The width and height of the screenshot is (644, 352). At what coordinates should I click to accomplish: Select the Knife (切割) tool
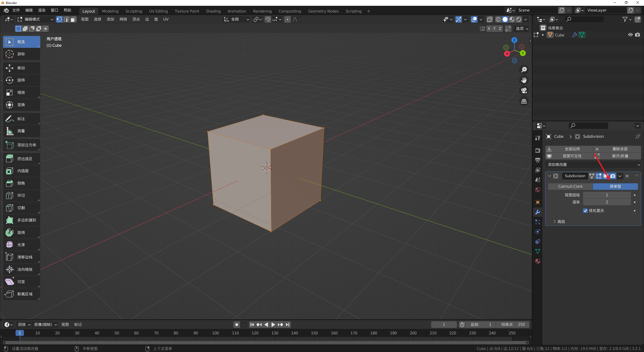point(21,208)
